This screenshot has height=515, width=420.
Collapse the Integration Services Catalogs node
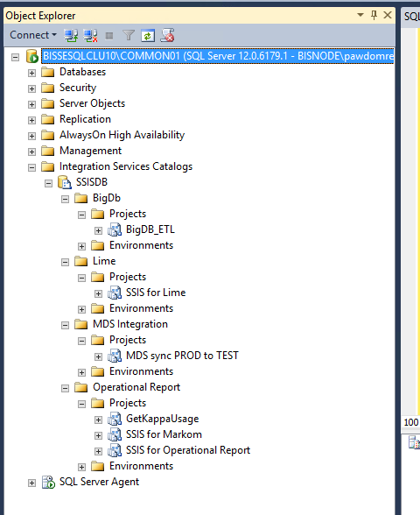coord(31,167)
